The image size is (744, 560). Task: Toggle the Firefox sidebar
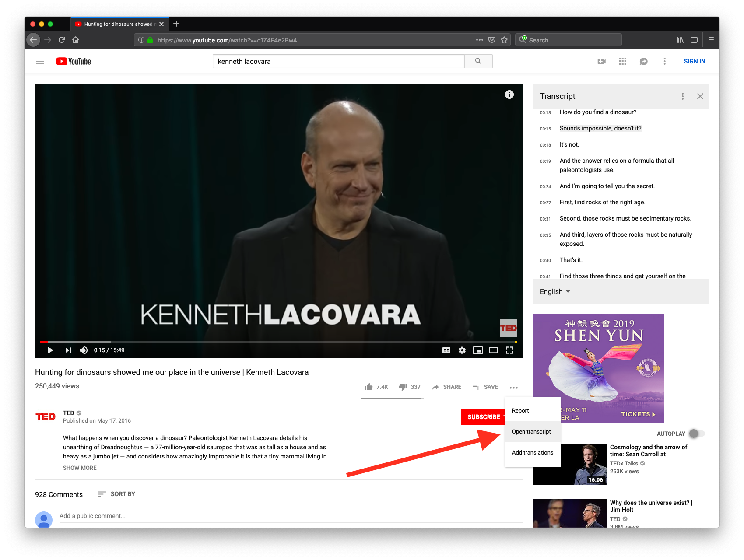[x=694, y=40]
